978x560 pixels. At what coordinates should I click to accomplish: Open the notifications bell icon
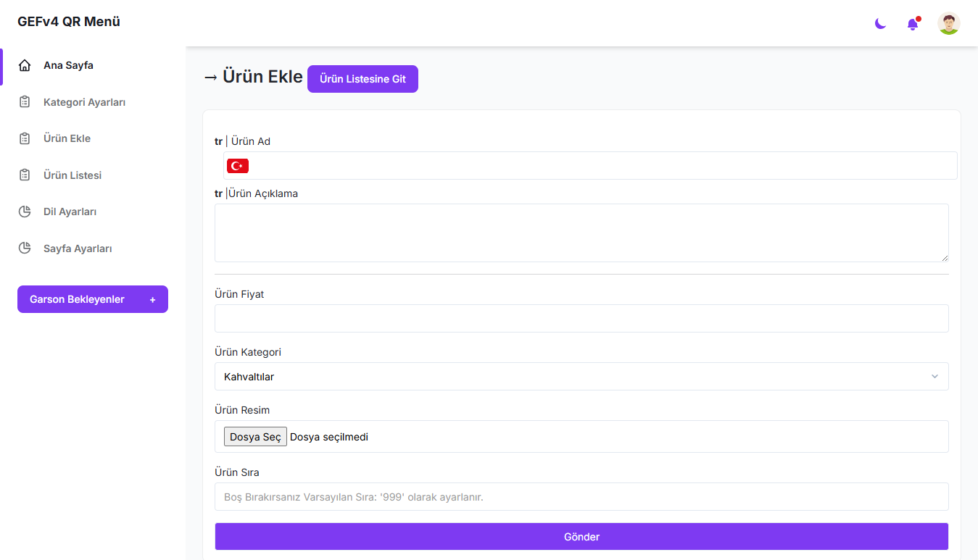[913, 24]
